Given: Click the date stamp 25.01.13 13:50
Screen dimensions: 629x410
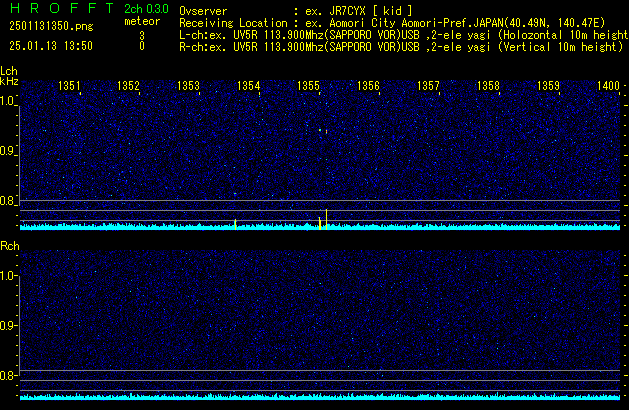Looking at the screenshot, I should tap(51, 46).
